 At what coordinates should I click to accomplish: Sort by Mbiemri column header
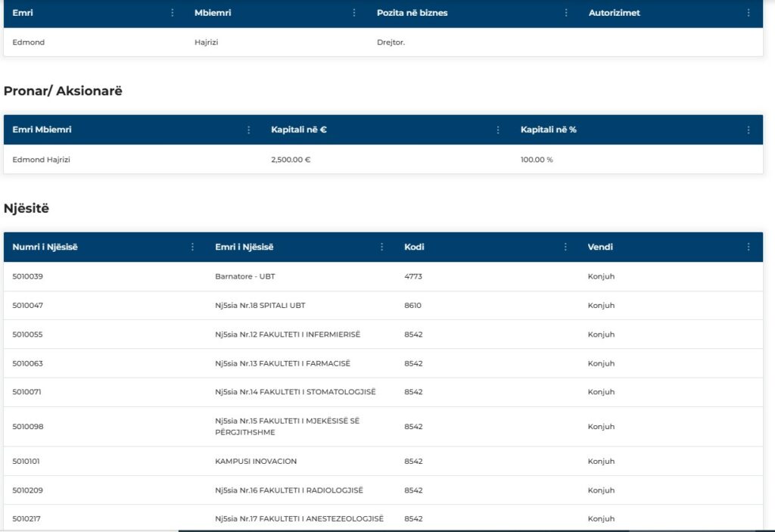(213, 13)
